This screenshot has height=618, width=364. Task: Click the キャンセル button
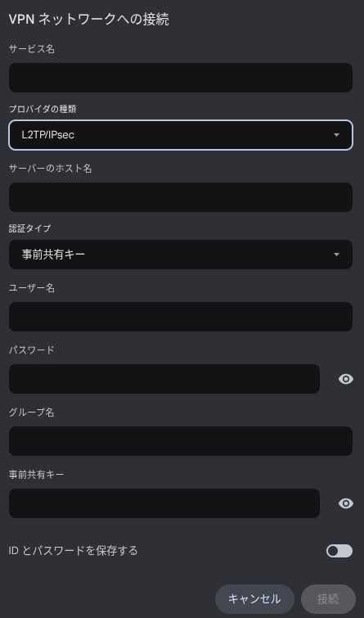click(254, 599)
